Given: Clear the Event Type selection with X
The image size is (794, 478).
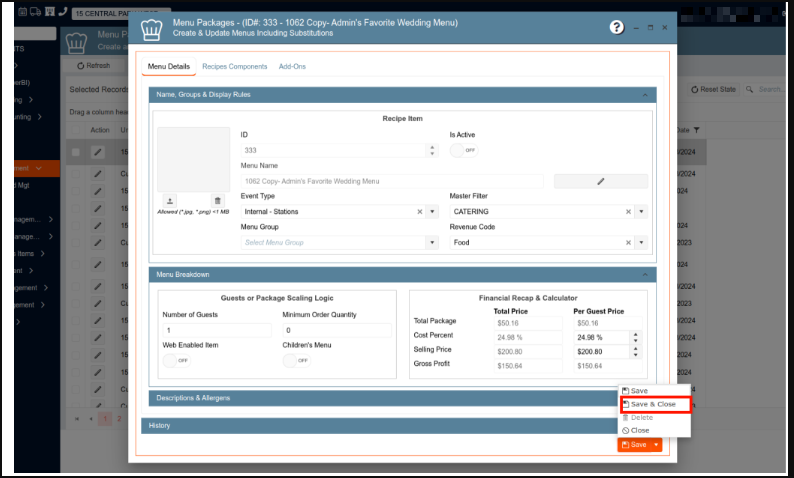Looking at the screenshot, I should [419, 212].
